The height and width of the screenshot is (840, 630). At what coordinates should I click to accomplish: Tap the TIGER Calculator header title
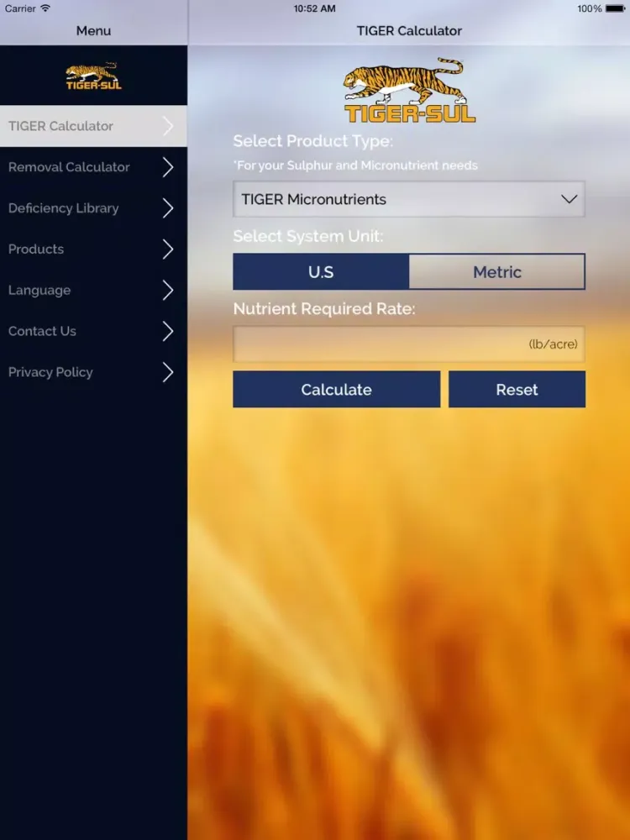409,31
